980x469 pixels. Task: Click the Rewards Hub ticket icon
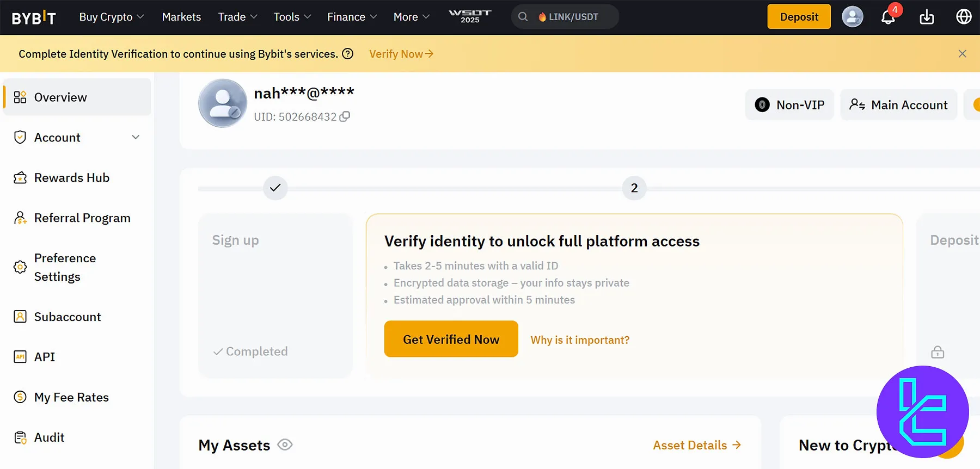tap(20, 178)
